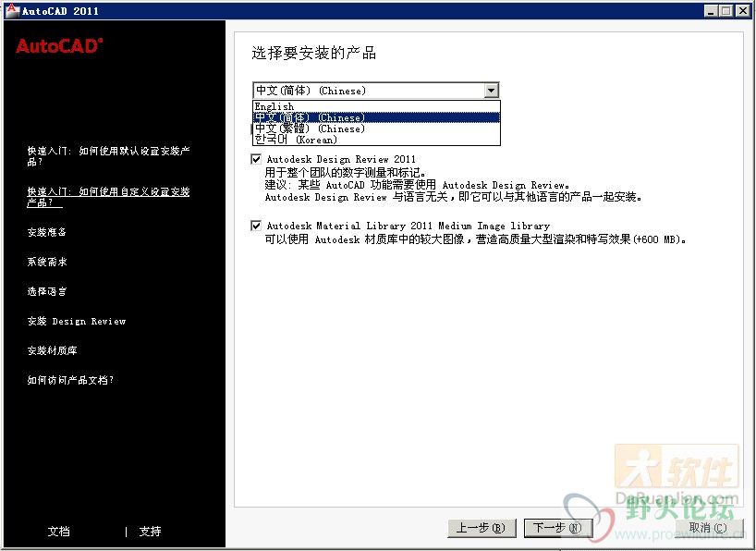This screenshot has width=756, height=551.
Task: Choose 中文(简体) (Chinese) list option
Action: pyautogui.click(x=376, y=117)
